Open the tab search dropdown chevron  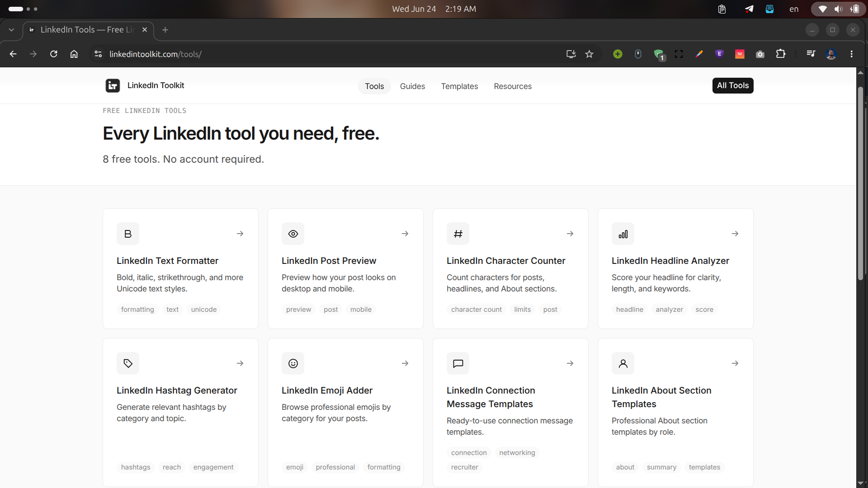(x=11, y=30)
